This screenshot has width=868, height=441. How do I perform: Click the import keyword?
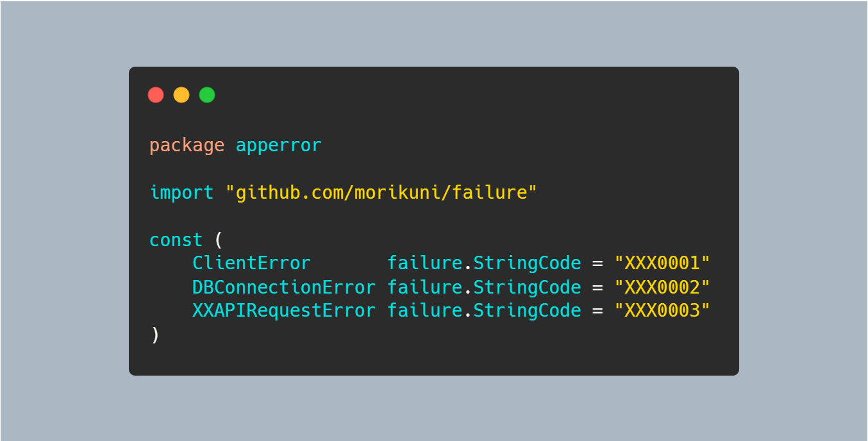pyautogui.click(x=181, y=192)
